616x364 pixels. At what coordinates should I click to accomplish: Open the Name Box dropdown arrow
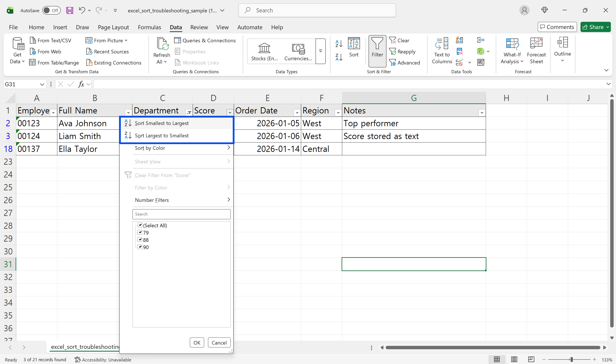pyautogui.click(x=42, y=84)
